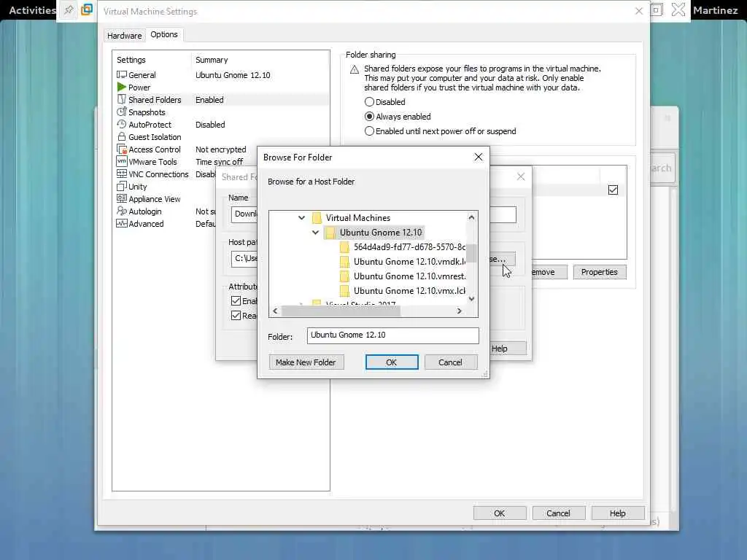Image resolution: width=747 pixels, height=560 pixels.
Task: Collapse the Virtual Machines tree node
Action: pyautogui.click(x=301, y=217)
